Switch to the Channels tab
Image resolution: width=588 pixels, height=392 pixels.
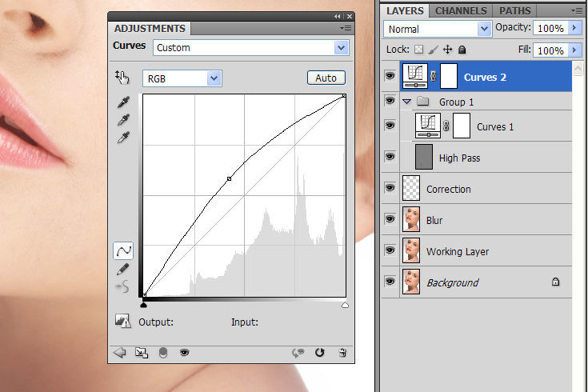461,10
